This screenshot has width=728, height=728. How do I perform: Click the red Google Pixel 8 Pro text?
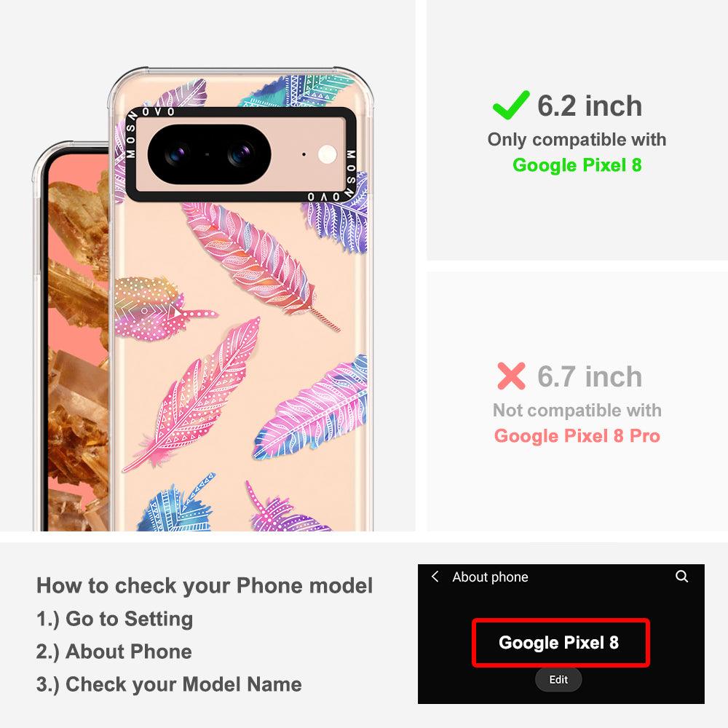(577, 436)
